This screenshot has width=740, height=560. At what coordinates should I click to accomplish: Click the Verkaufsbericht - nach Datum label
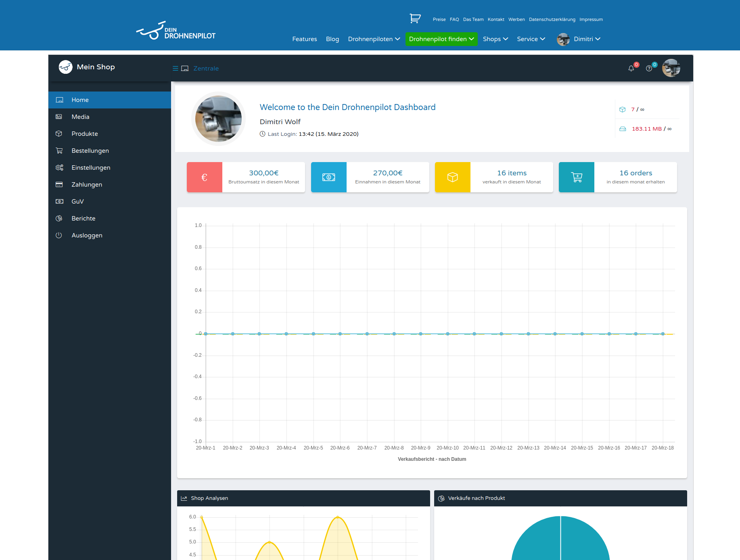point(432,459)
